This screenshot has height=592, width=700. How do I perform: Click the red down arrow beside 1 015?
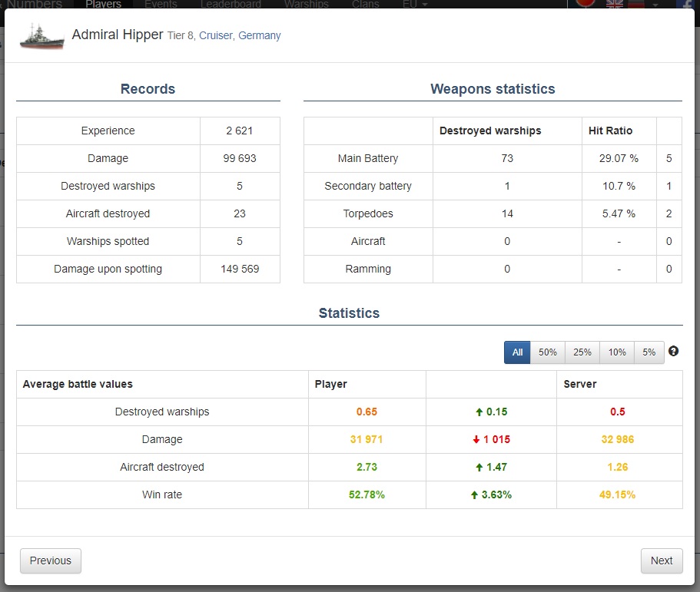click(476, 440)
